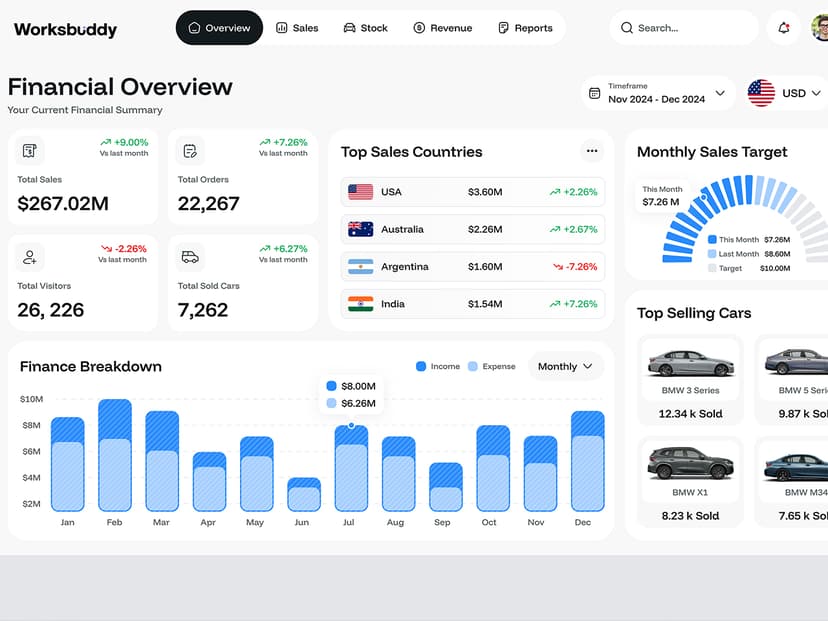Go to the Revenue tab

443,27
